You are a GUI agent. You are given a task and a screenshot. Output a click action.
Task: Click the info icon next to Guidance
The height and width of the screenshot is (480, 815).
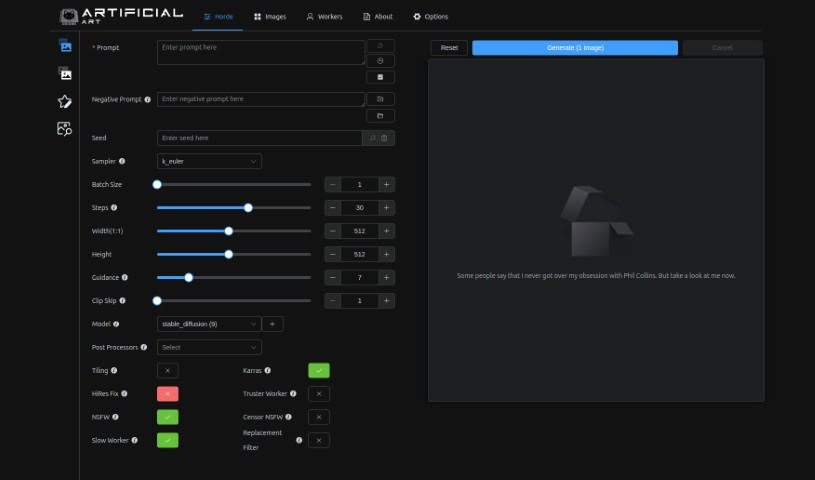click(x=125, y=277)
